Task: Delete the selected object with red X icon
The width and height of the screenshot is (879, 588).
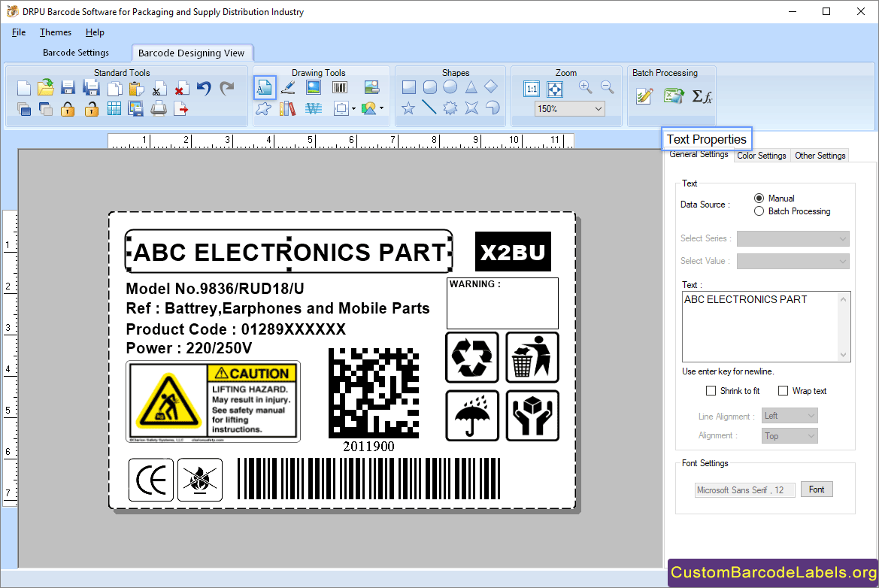Action: click(x=182, y=89)
